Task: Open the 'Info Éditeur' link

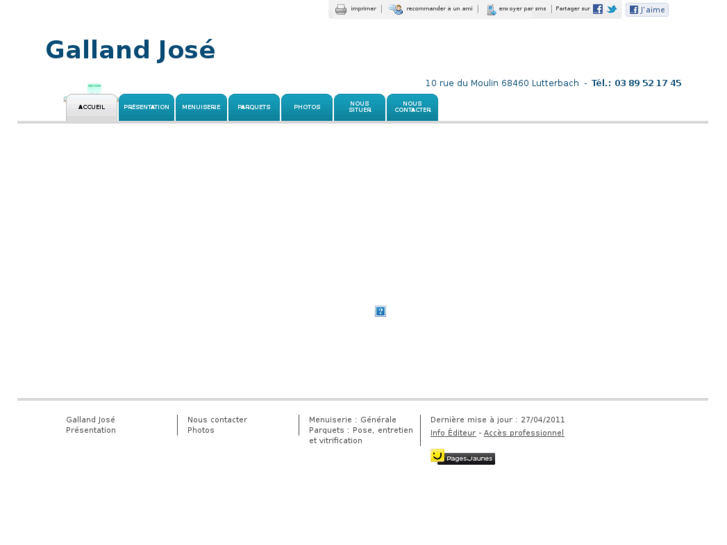Action: point(453,433)
